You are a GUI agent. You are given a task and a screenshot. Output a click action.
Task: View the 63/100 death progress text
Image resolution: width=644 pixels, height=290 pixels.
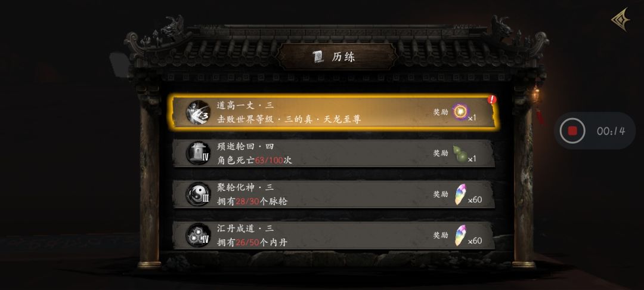tap(269, 160)
